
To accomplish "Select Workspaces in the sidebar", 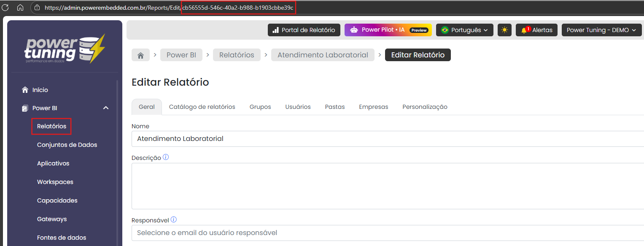I will pyautogui.click(x=55, y=182).
